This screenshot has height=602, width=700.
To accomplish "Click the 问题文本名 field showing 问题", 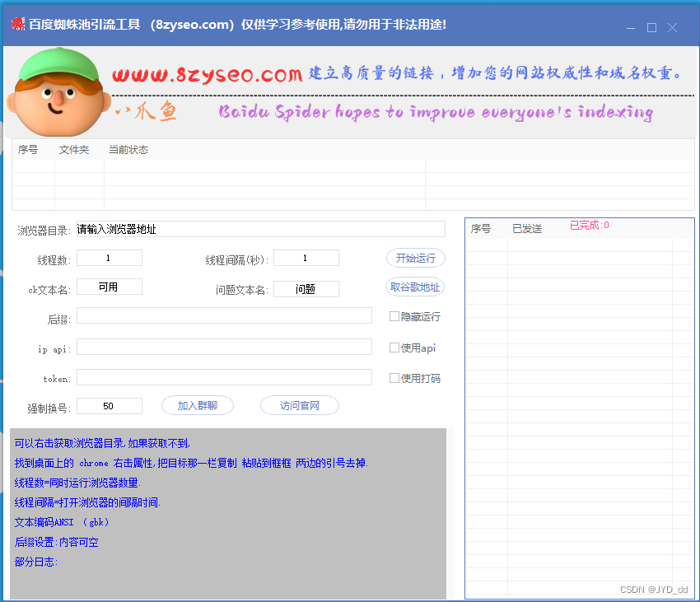I will pos(306,289).
